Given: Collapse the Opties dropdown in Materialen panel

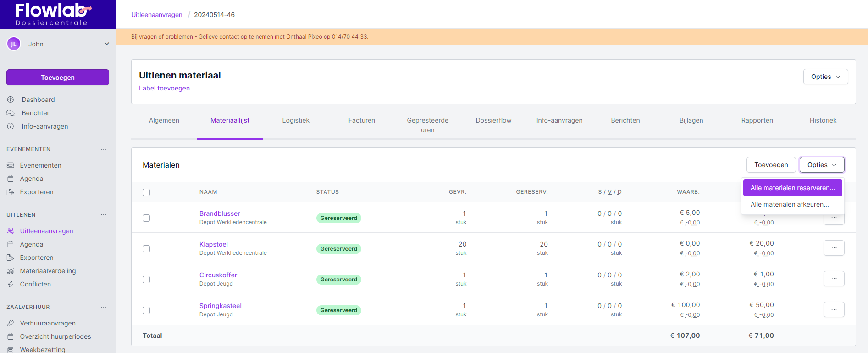Looking at the screenshot, I should point(822,165).
